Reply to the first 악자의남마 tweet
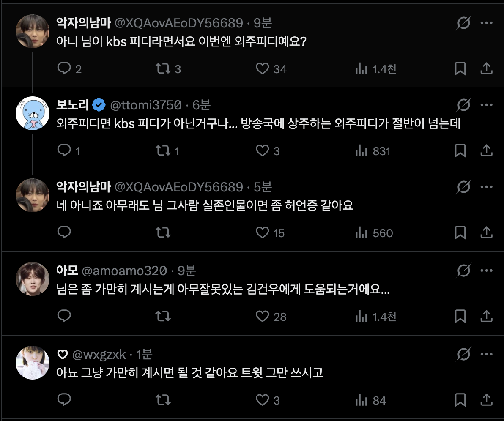Screen dimensions: 504x421 [x=64, y=68]
